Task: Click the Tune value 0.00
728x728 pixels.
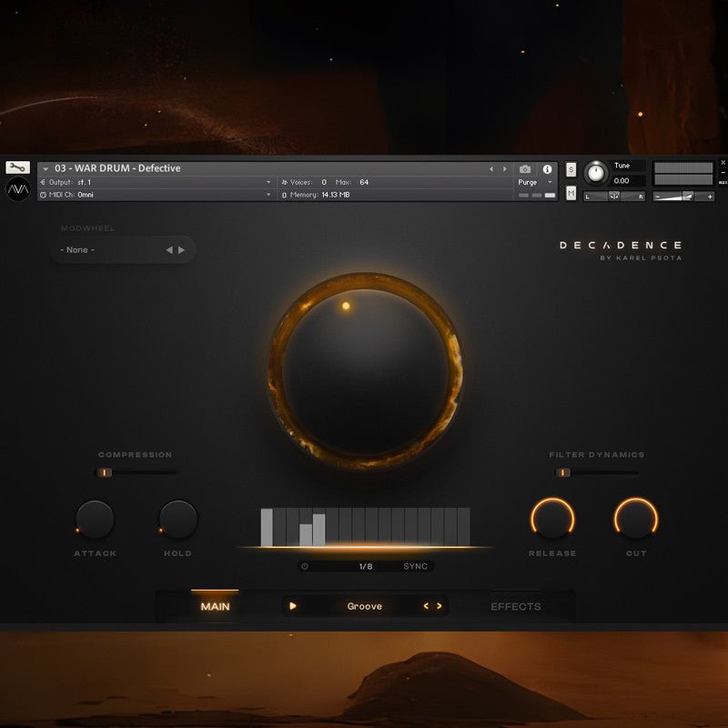Action: click(622, 180)
